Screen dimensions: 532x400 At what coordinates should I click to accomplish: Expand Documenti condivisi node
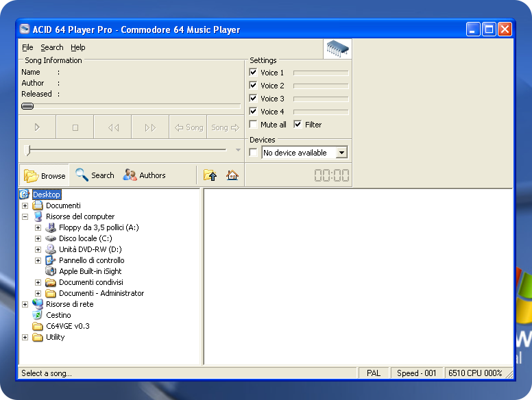[x=38, y=282]
